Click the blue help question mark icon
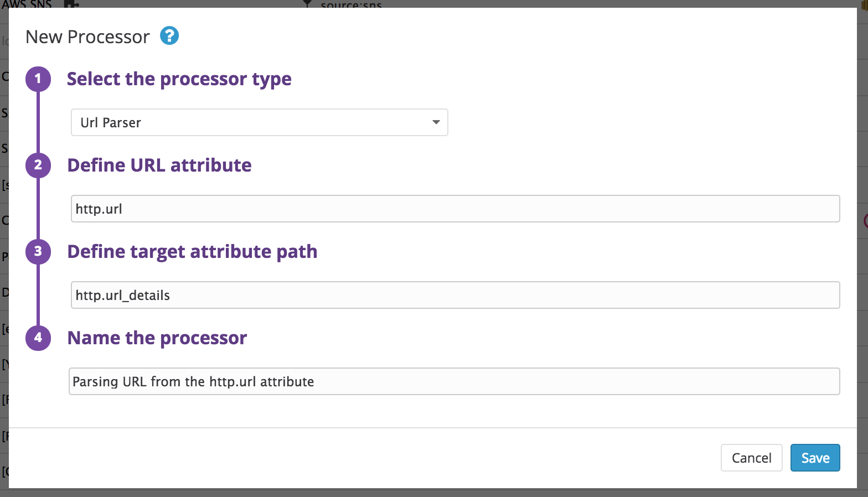868x497 pixels. pyautogui.click(x=169, y=36)
